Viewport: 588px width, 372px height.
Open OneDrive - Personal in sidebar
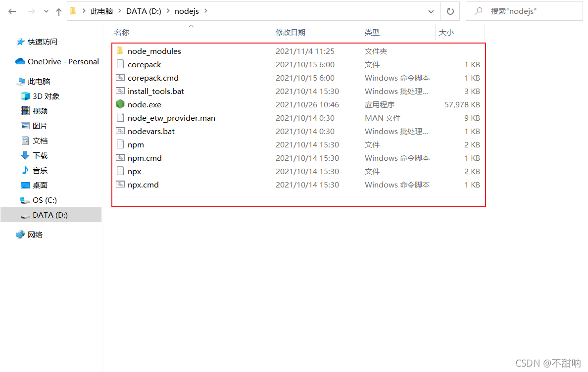(63, 61)
